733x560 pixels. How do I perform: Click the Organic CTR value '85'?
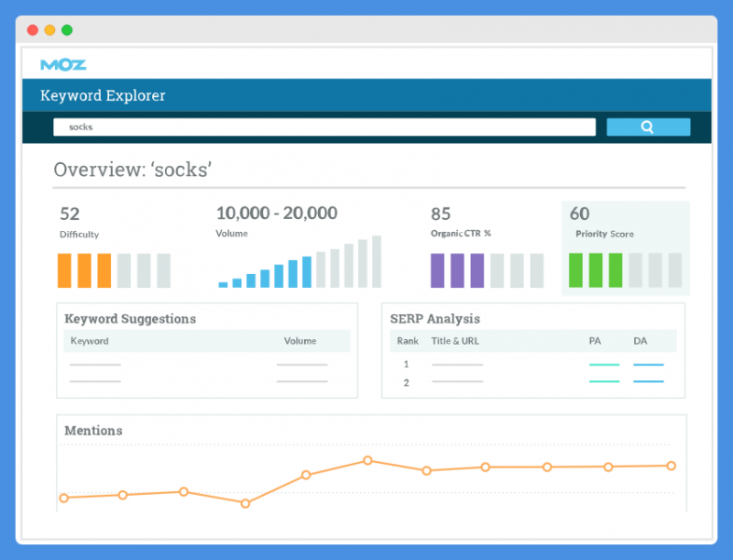point(441,214)
